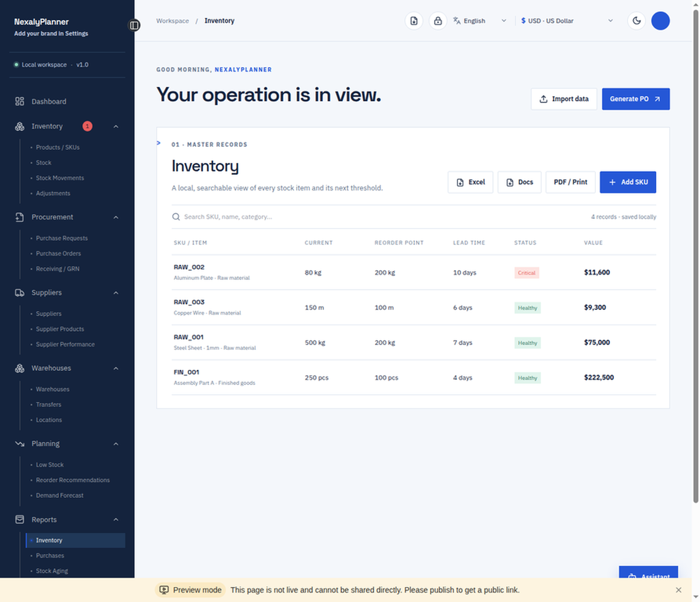
Task: Toggle the sidebar collapse icon
Action: coord(134,25)
